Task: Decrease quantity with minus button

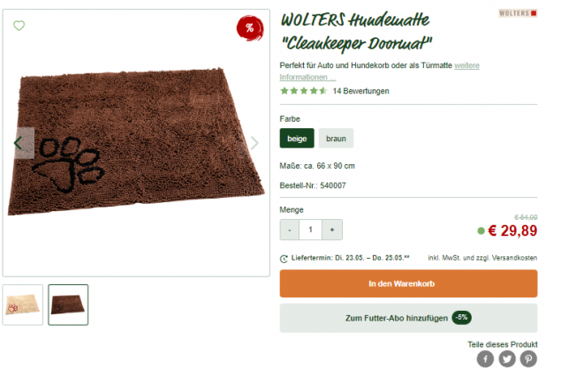Action: pos(290,230)
